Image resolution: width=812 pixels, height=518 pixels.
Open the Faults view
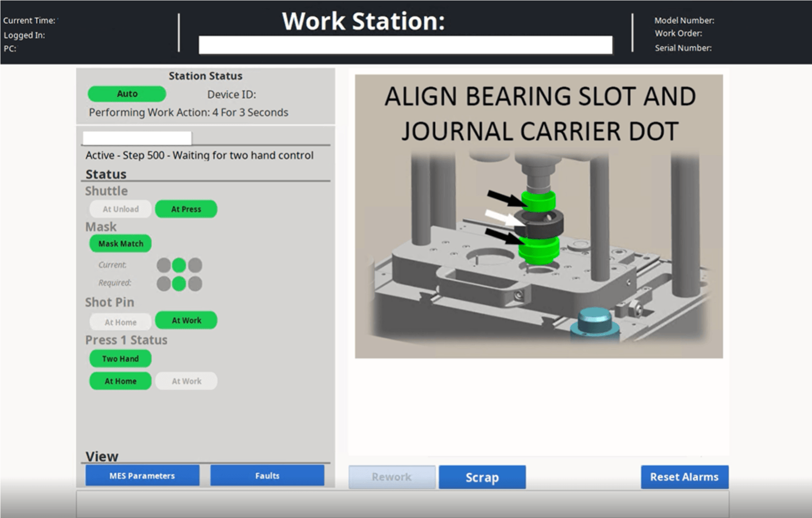pyautogui.click(x=267, y=475)
